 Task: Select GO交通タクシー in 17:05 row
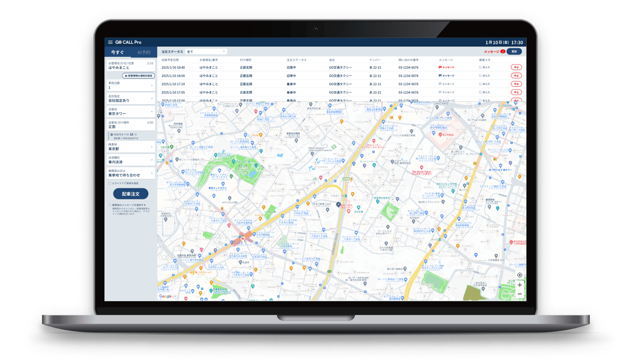point(340,92)
